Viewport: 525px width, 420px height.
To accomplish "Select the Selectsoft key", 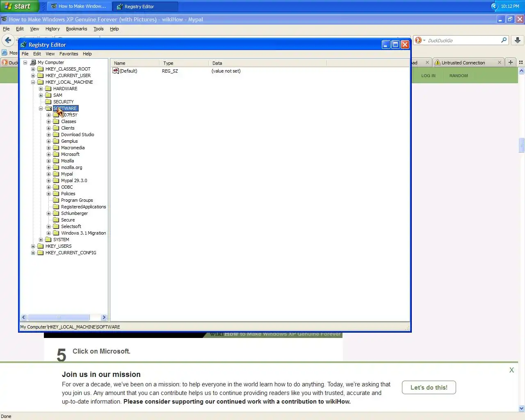I will click(71, 226).
